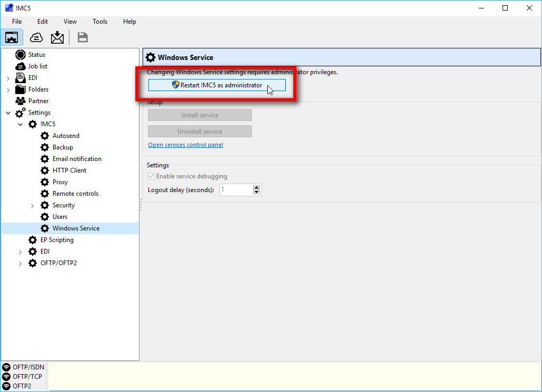The width and height of the screenshot is (542, 392).
Task: Open the Help menu
Action: 129,22
